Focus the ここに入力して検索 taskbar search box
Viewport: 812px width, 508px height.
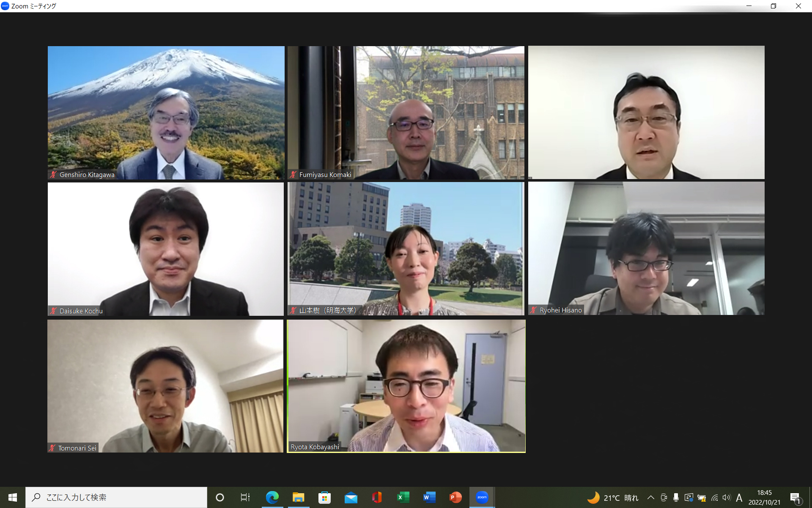[x=116, y=497]
